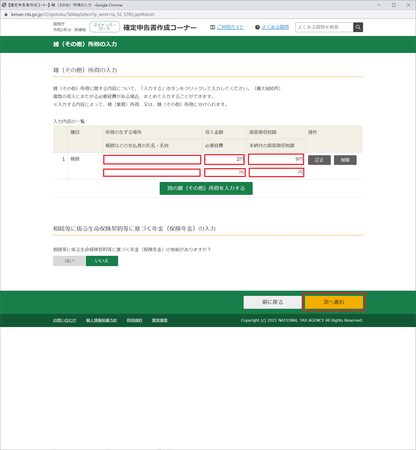Click the マイナンバーカード badge in header
This screenshot has width=416, height=450.
pos(104,27)
